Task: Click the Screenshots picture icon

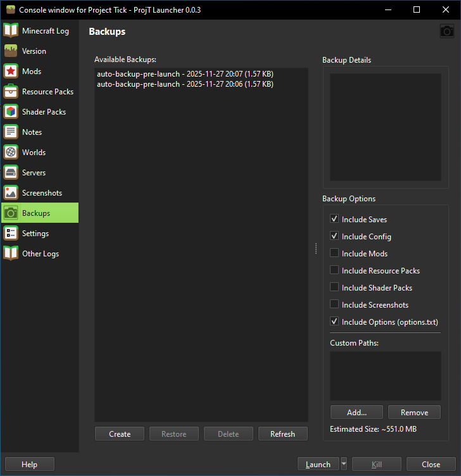Action: point(11,193)
